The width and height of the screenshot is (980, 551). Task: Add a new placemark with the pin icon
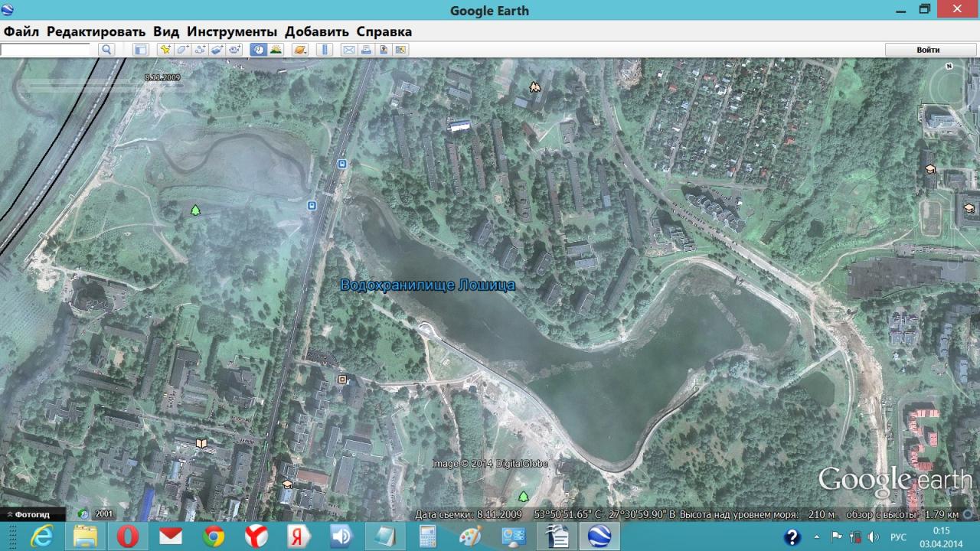165,50
